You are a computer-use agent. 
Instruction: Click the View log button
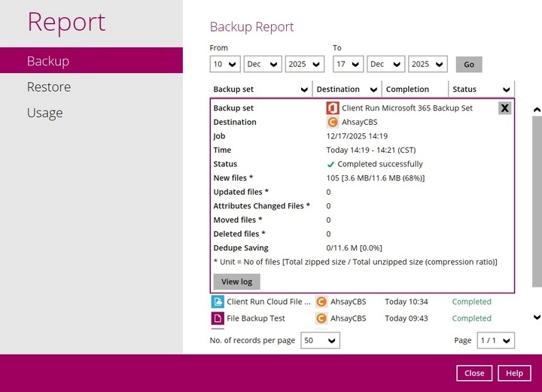click(236, 281)
